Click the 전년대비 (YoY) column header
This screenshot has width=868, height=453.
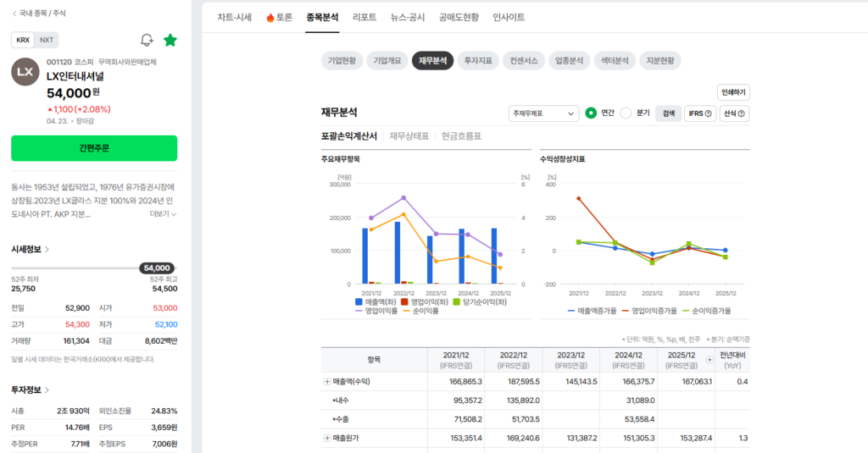pyautogui.click(x=732, y=360)
